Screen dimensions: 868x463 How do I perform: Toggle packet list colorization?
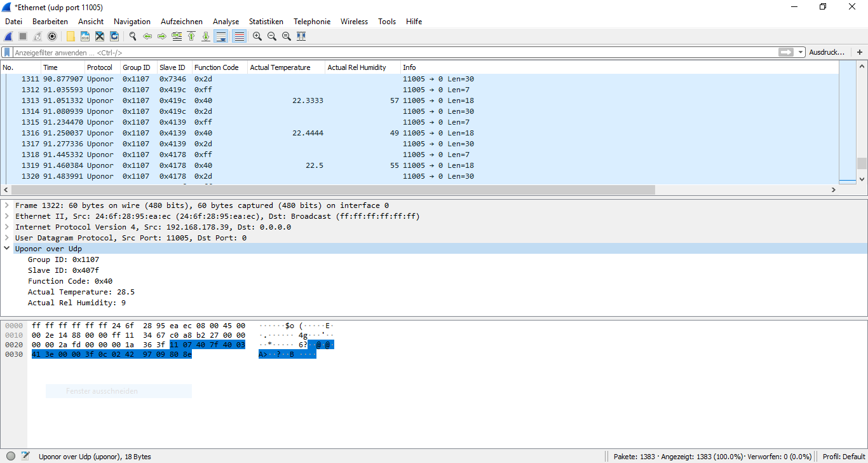click(240, 36)
